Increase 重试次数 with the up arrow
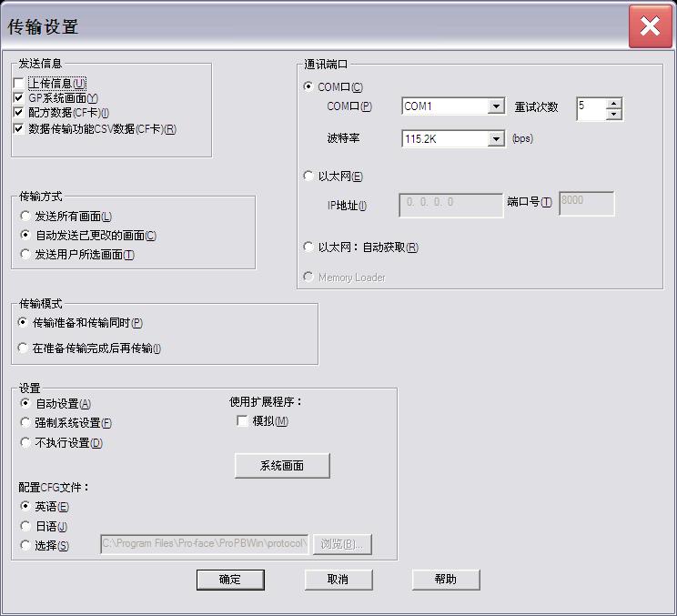The width and height of the screenshot is (677, 616). [x=614, y=102]
